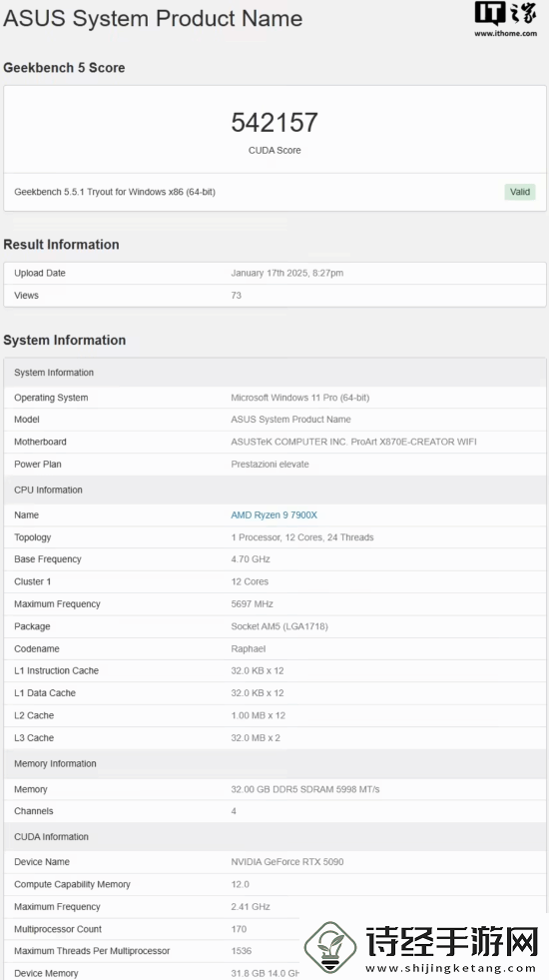The height and width of the screenshot is (980, 549).
Task: Select 'NVIDIA GeForce RTX 5090' device name
Action: [x=287, y=862]
